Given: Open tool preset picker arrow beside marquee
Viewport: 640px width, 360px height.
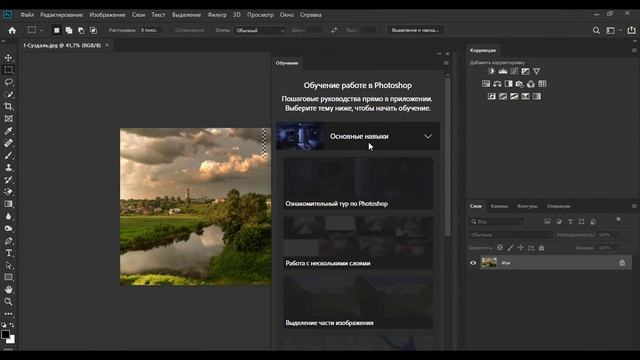Looking at the screenshot, I should [x=41, y=31].
